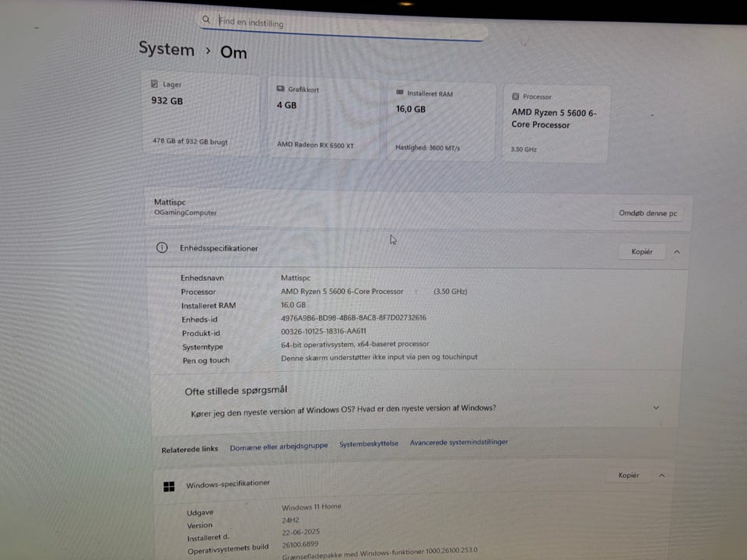Viewport: 747px width, 560px height.
Task: Select the '3.50 GHz' card text
Action: pos(524,149)
